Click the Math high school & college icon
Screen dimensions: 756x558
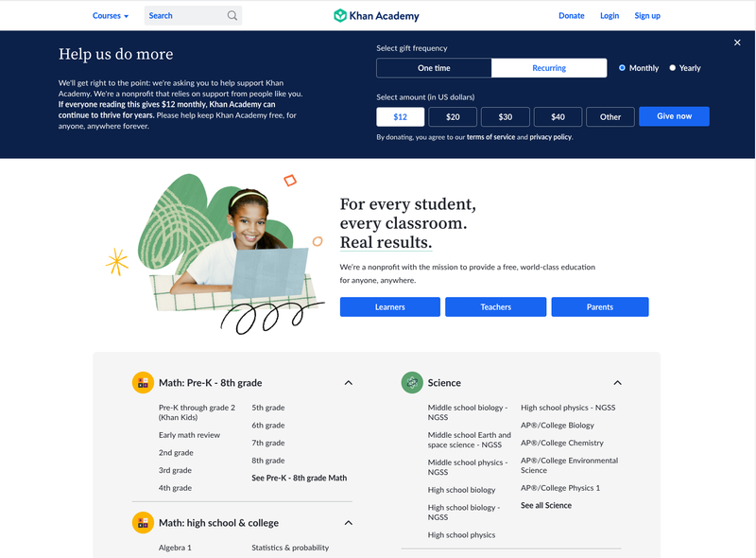(x=143, y=523)
